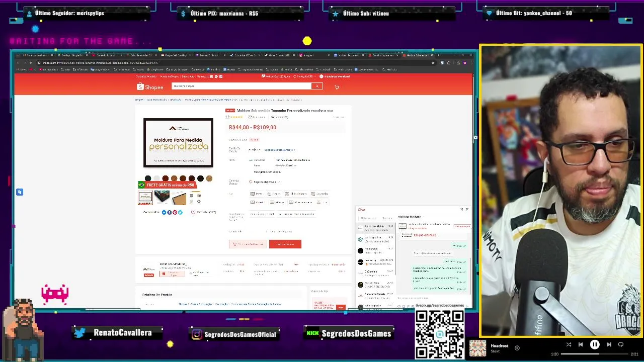644x362 pixels.
Task: Add the Headrest track with plus icon
Action: pos(517,347)
